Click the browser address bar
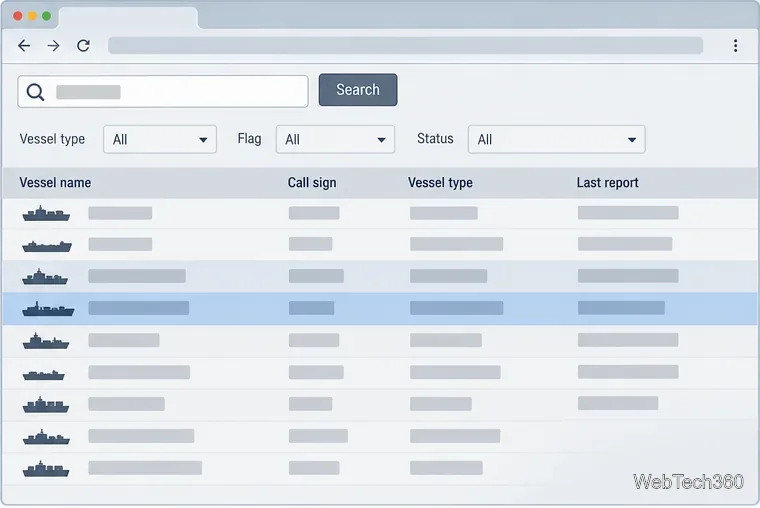 coord(405,46)
